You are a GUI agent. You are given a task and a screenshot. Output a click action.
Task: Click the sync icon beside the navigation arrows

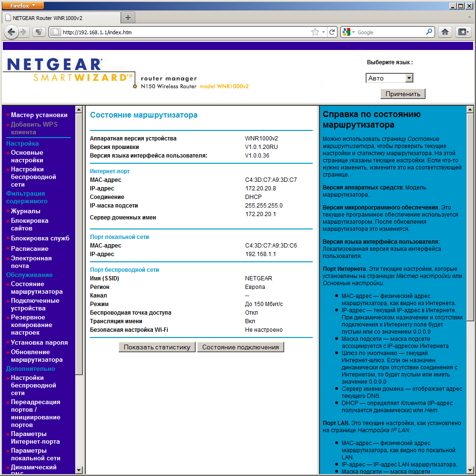point(39,32)
